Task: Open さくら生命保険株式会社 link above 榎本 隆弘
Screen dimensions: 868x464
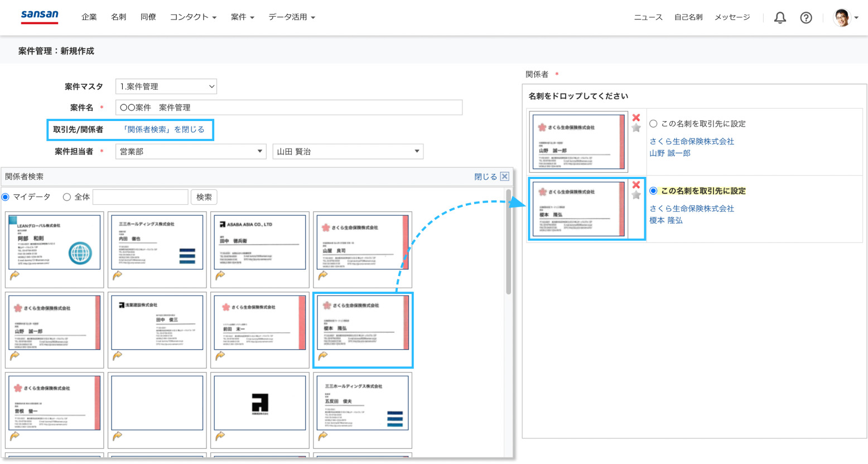Action: [x=692, y=209]
